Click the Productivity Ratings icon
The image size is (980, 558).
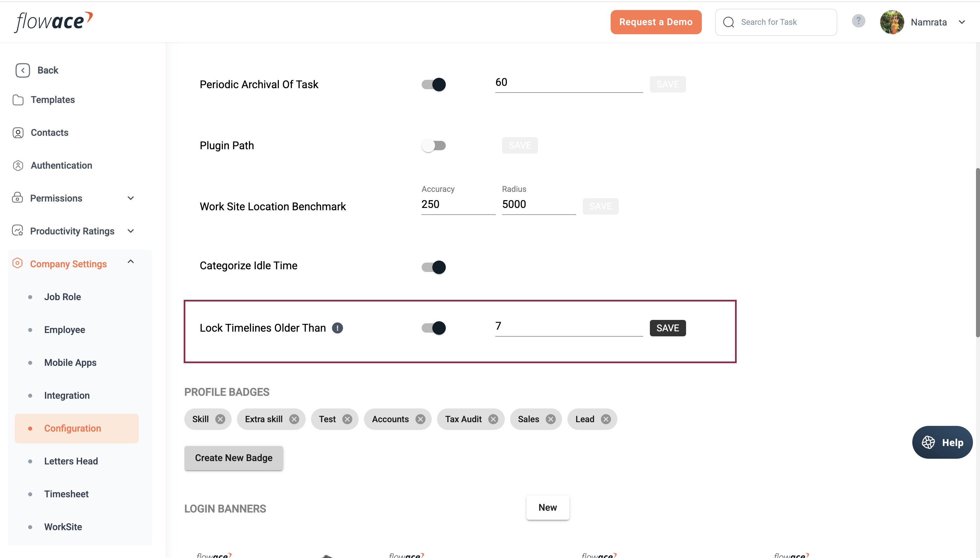tap(18, 231)
